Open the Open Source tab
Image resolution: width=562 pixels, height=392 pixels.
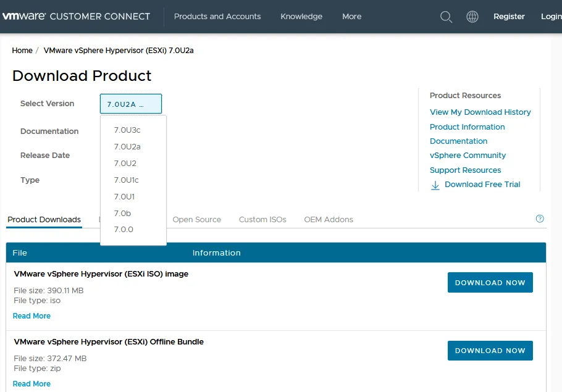point(196,220)
